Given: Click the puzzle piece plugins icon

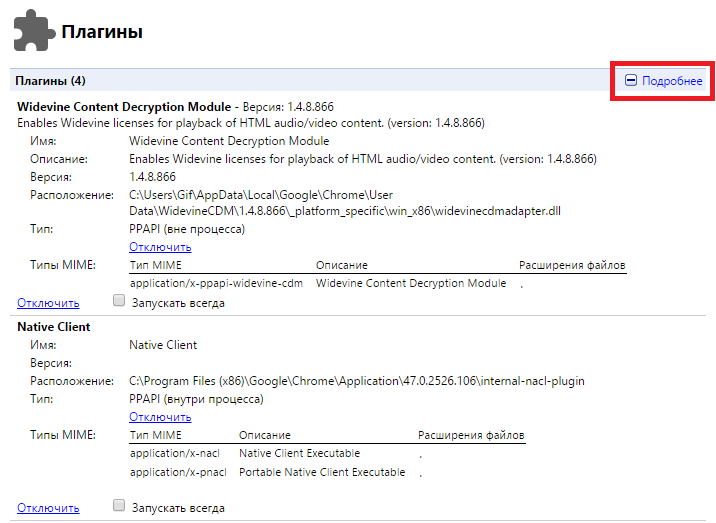Looking at the screenshot, I should click(32, 31).
